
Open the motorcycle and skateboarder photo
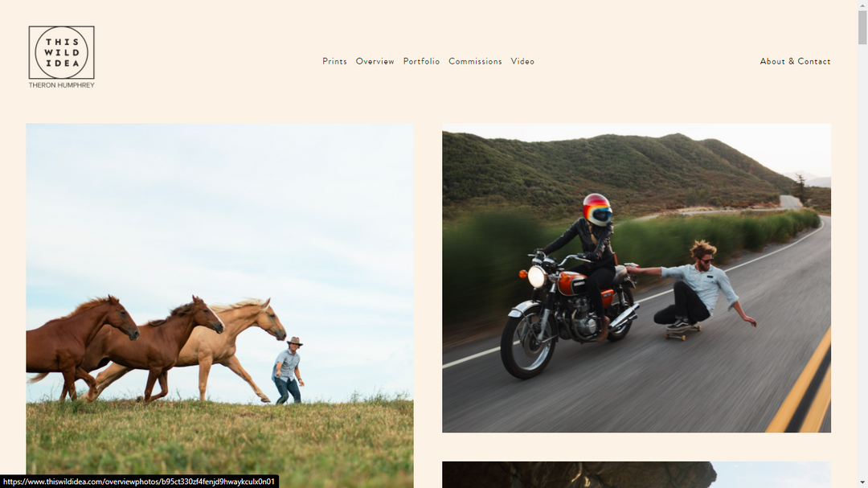(636, 277)
